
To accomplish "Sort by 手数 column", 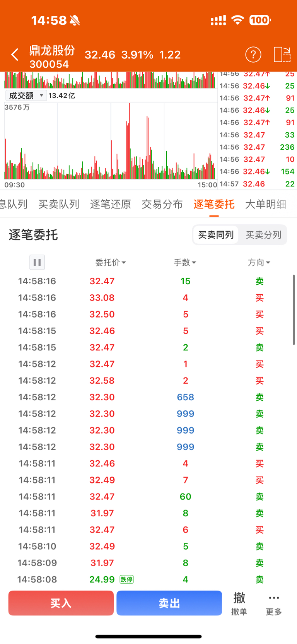I will pos(185,263).
